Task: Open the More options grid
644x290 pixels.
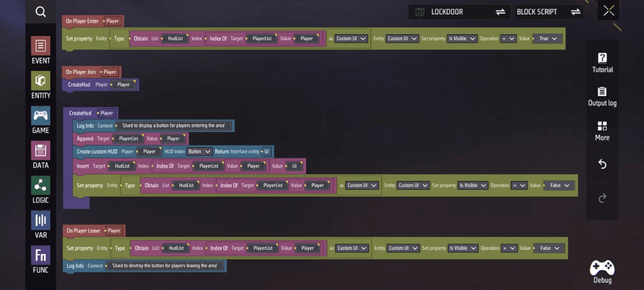Action: coord(602,130)
